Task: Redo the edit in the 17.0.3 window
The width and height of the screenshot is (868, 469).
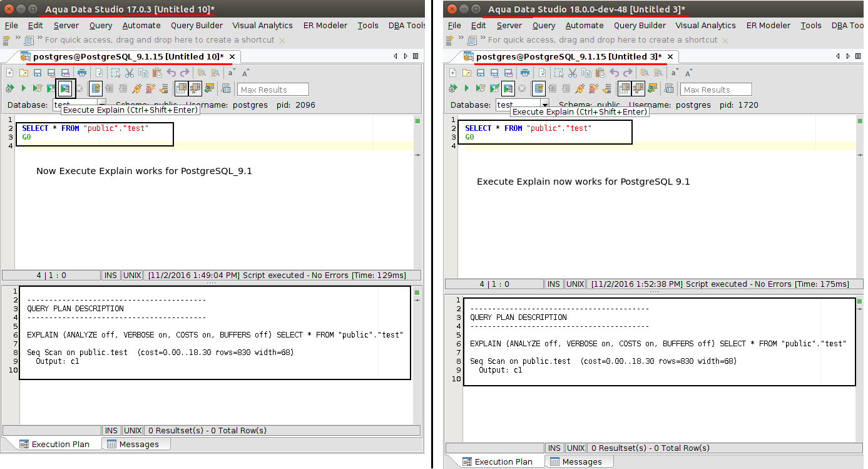Action: click(x=184, y=73)
